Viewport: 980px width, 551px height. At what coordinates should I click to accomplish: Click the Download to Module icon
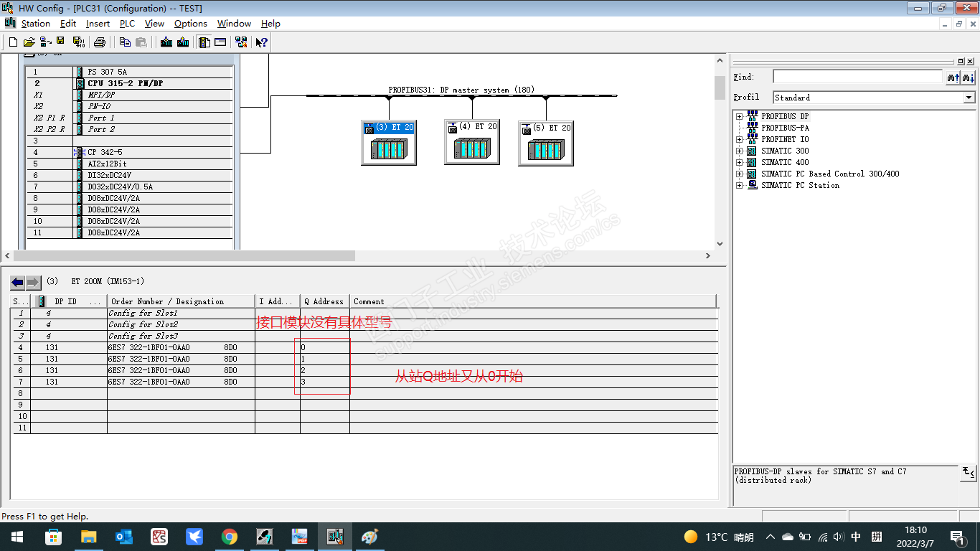click(166, 42)
